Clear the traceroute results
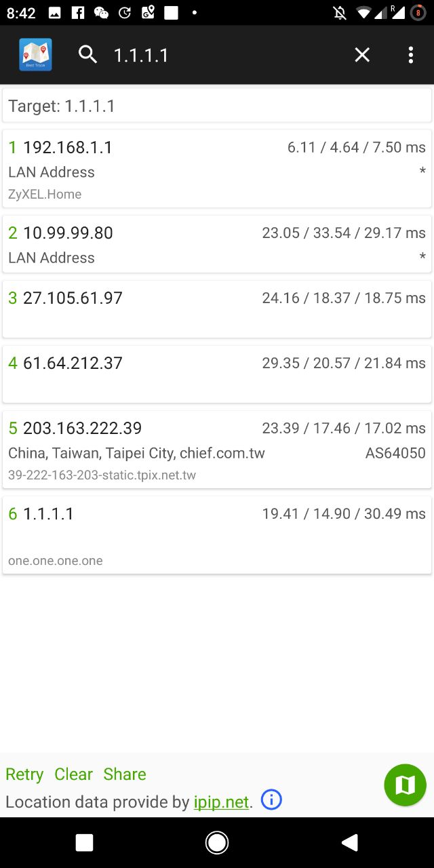Image resolution: width=434 pixels, height=868 pixels. (x=73, y=774)
